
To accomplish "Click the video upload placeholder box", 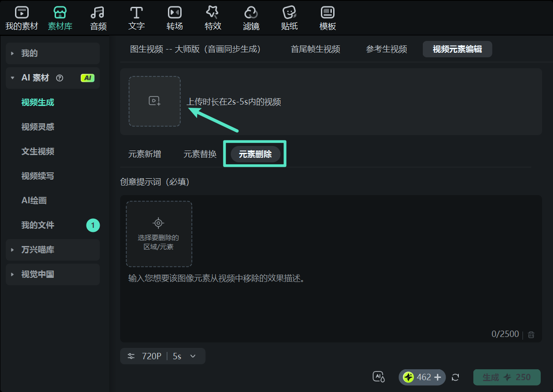I will [x=155, y=101].
